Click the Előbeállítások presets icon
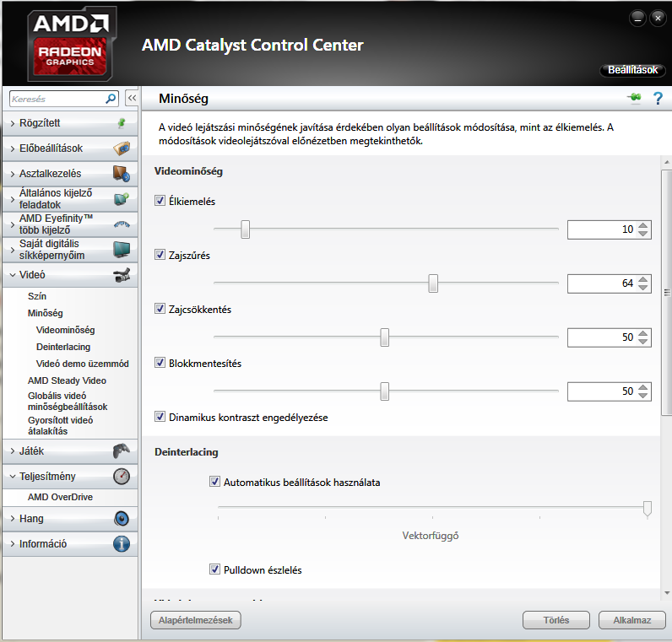This screenshot has height=642, width=672. 122,148
